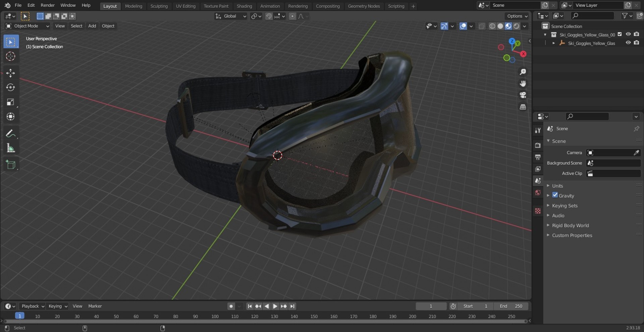This screenshot has height=332, width=644.
Task: Expand the Ski_Goggles_Yellow_Glas object tree
Action: click(x=553, y=43)
